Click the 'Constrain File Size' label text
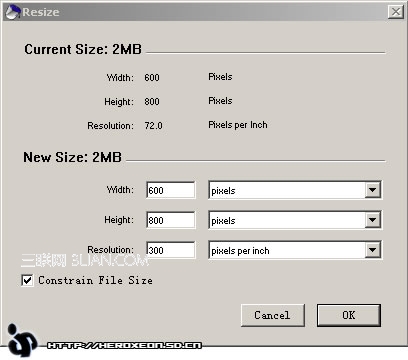The width and height of the screenshot is (408, 360). pyautogui.click(x=95, y=280)
